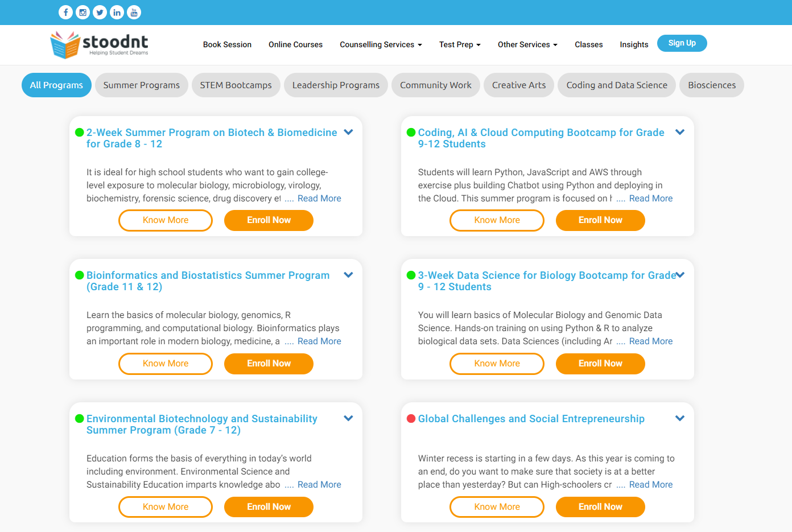Open the LinkedIn social icon
The height and width of the screenshot is (532, 792).
117,12
